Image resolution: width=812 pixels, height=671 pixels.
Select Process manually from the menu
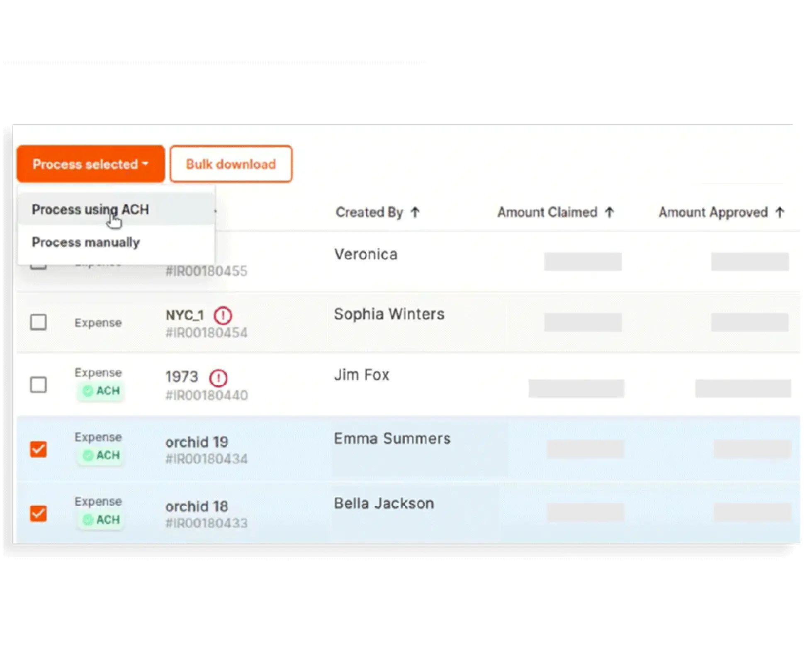click(x=85, y=242)
